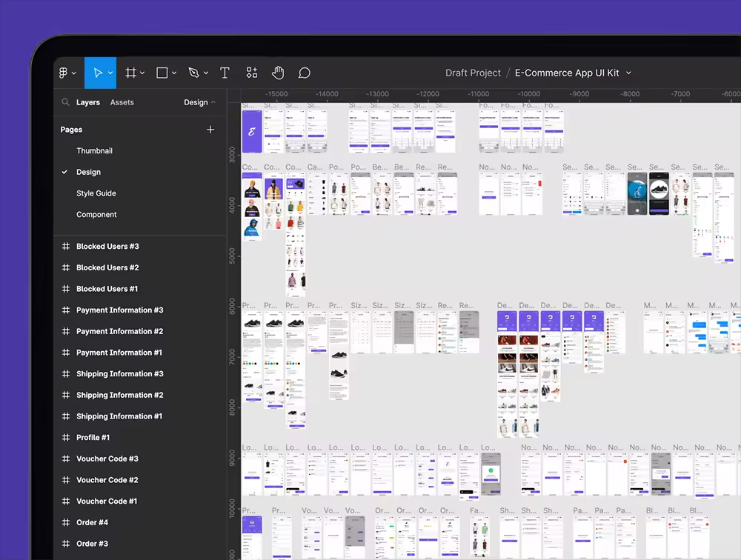Viewport: 741px width, 560px height.
Task: Select the Payment Information #3 layer
Action: 119,310
